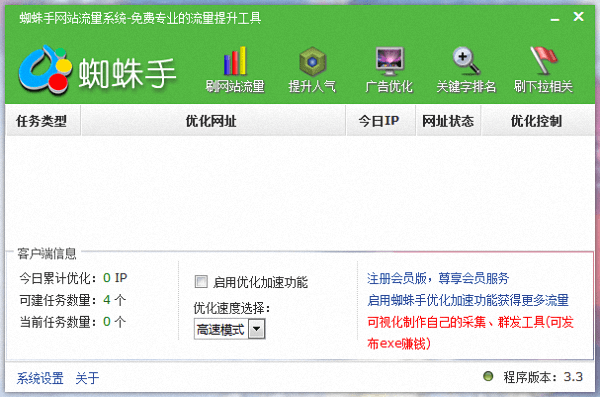Click the green status indicator dot
Viewport: 600px width, 397px height.
(x=488, y=376)
